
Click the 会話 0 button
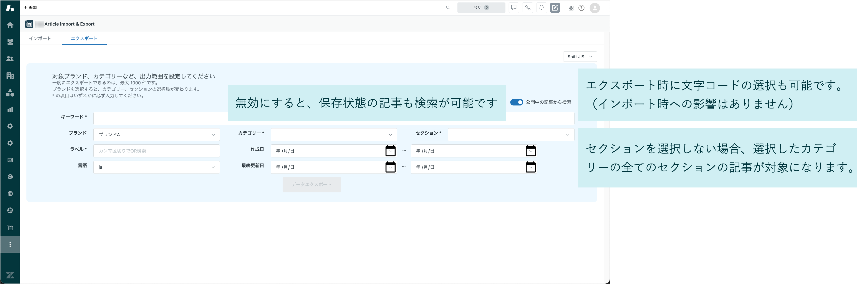coord(481,7)
